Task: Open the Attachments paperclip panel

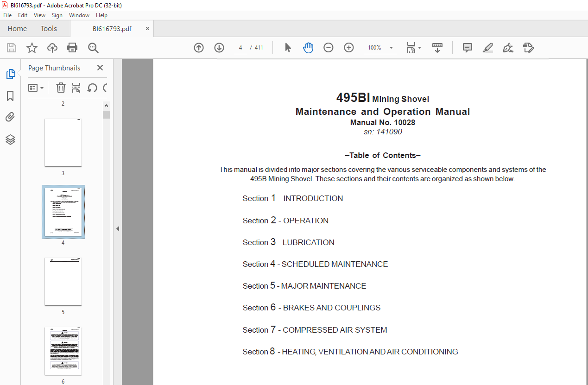Action: coord(10,118)
